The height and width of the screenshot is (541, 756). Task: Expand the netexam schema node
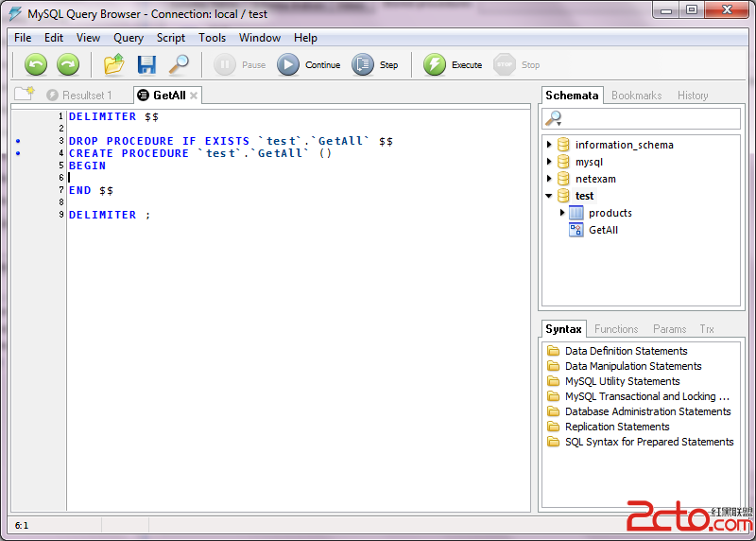(549, 179)
